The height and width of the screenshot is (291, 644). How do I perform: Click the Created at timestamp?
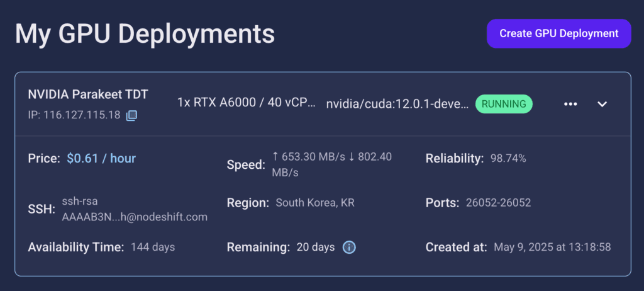click(552, 248)
